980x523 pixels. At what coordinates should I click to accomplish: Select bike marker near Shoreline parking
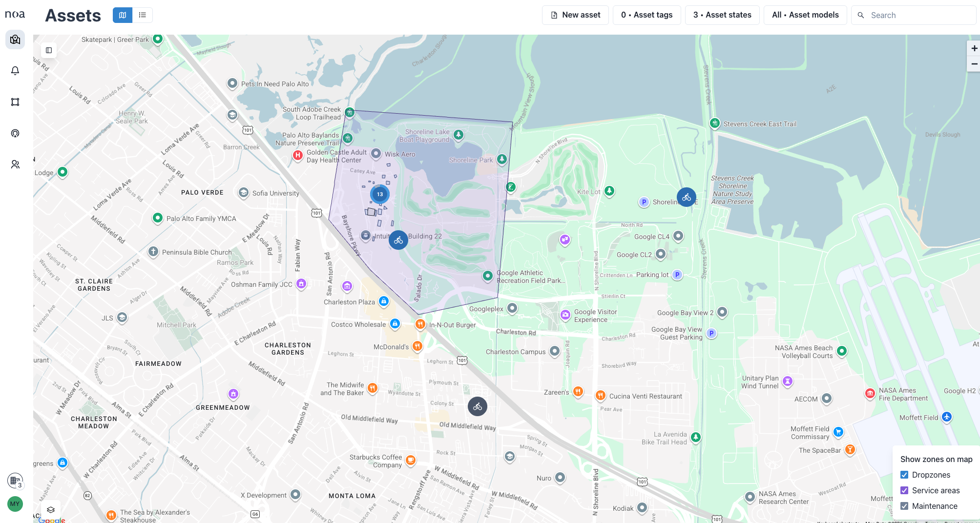(x=687, y=197)
